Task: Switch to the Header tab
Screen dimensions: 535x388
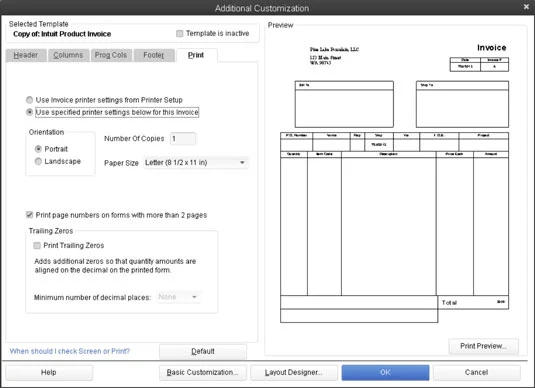Action: [26, 55]
